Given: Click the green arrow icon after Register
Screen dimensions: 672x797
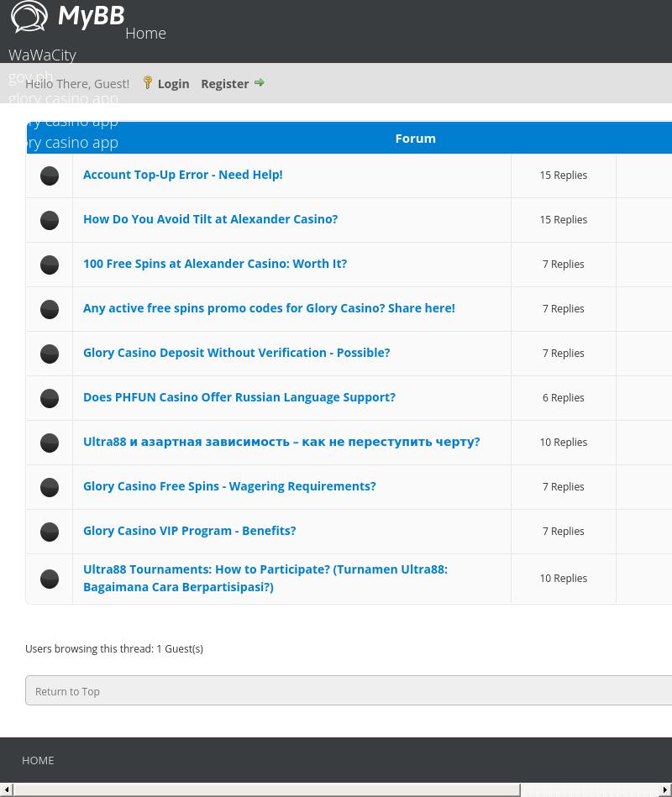Looking at the screenshot, I should click(x=260, y=82).
